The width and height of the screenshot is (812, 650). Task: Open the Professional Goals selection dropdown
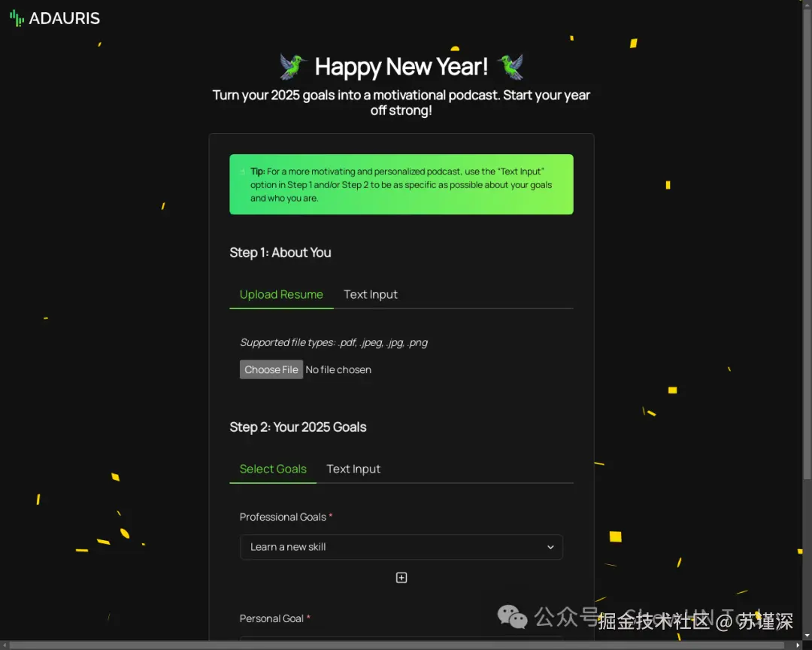[401, 547]
